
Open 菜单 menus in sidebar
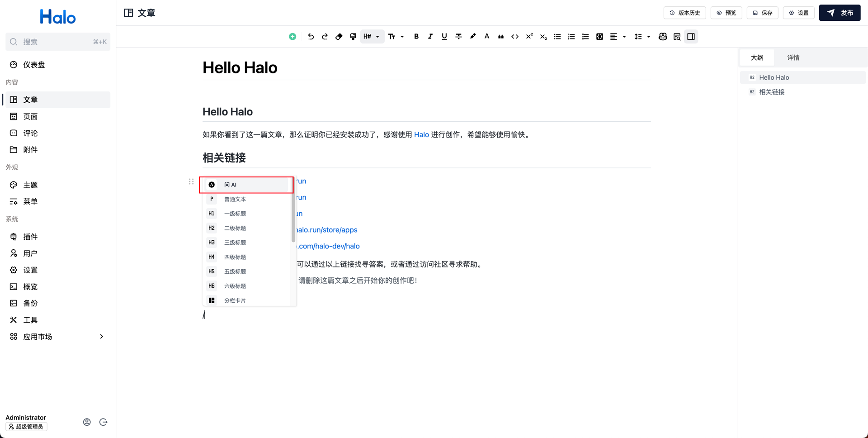tap(58, 201)
